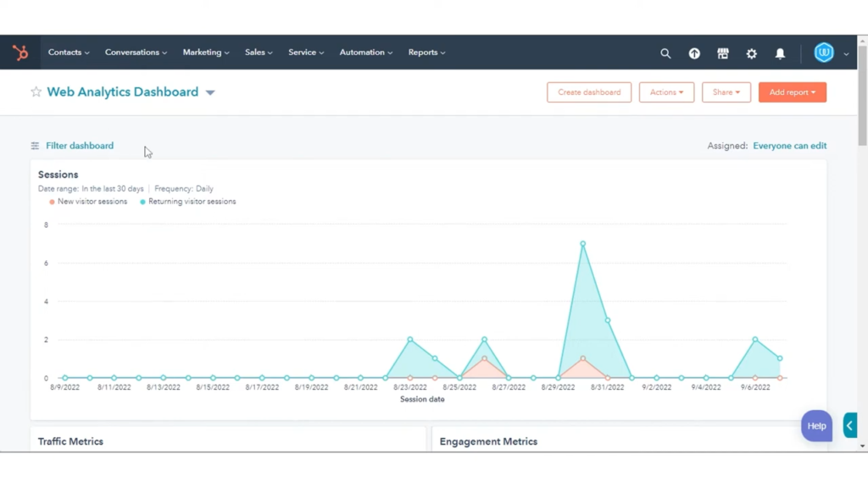
Task: Open the Marketplace store icon
Action: click(723, 53)
